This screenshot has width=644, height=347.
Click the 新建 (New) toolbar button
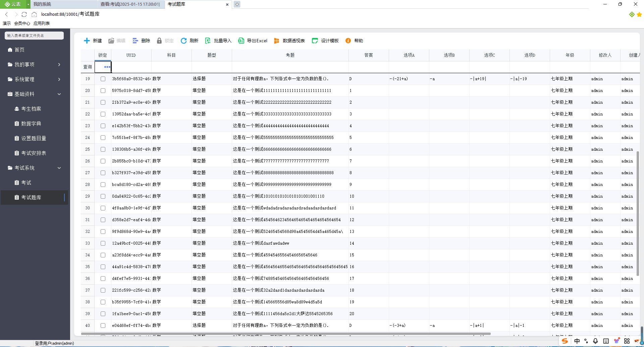coord(93,41)
